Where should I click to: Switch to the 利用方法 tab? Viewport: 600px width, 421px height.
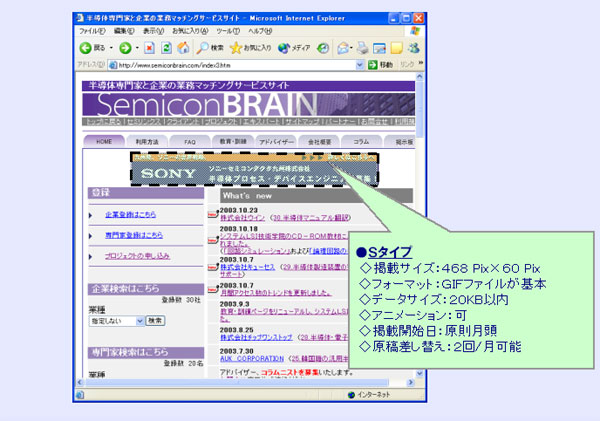click(x=147, y=141)
